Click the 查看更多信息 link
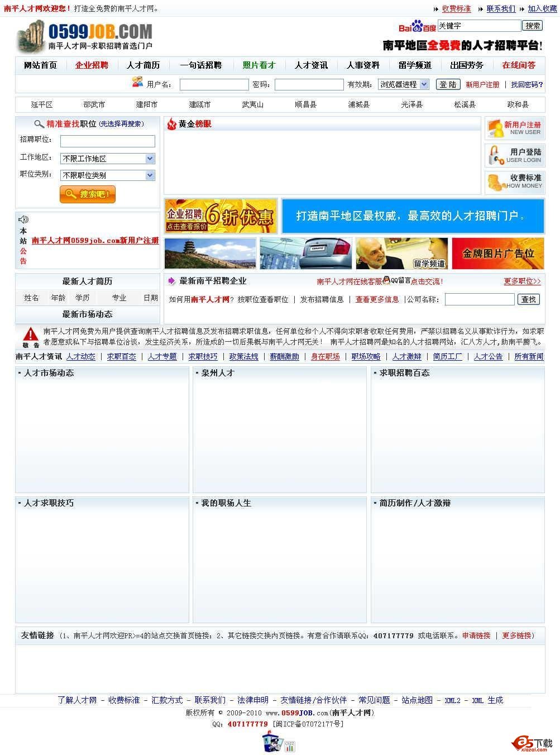 pos(377,299)
